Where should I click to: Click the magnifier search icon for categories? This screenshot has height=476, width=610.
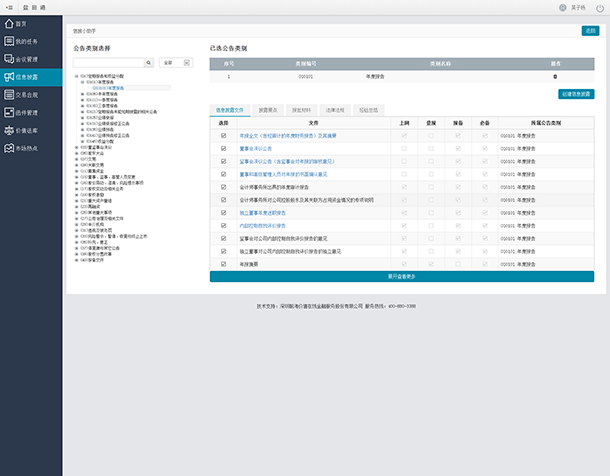[x=149, y=63]
